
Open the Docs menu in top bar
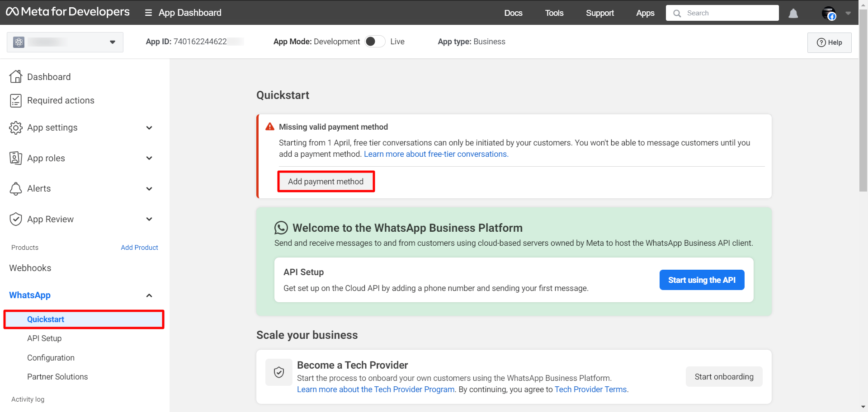[x=513, y=13]
